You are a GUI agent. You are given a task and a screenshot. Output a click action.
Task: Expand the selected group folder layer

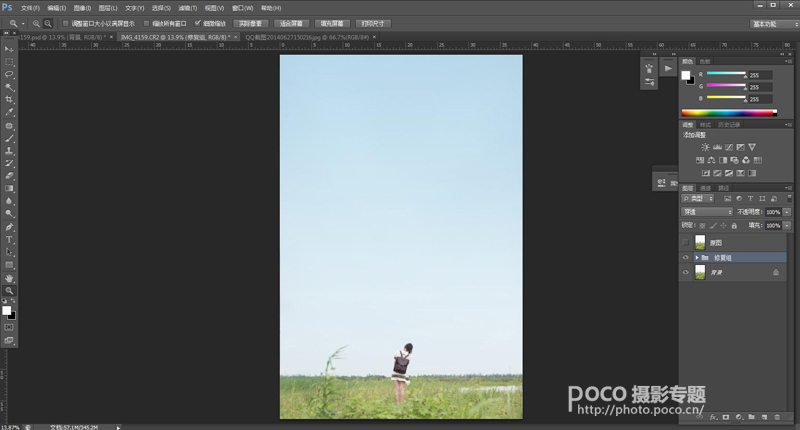pos(697,258)
